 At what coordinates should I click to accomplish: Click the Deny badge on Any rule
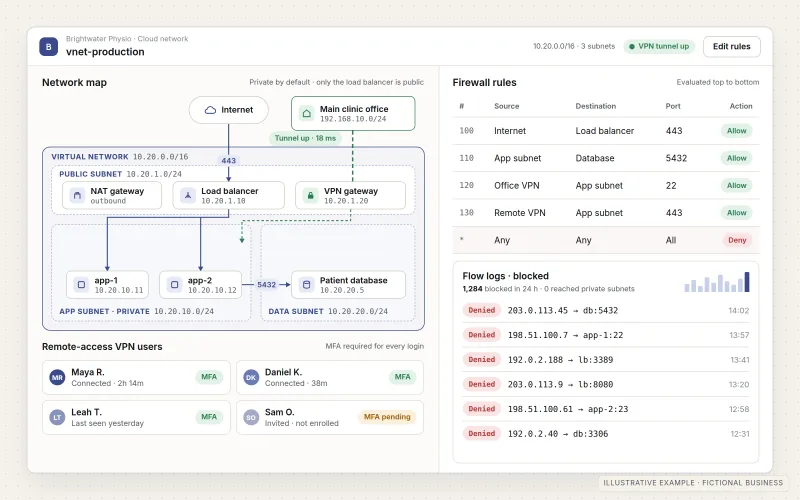point(737,240)
